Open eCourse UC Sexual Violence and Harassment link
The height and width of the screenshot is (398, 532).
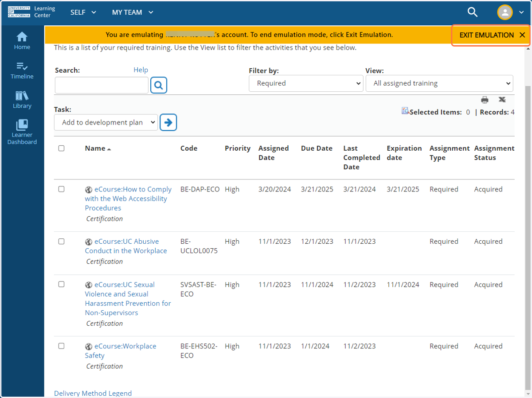pyautogui.click(x=128, y=299)
